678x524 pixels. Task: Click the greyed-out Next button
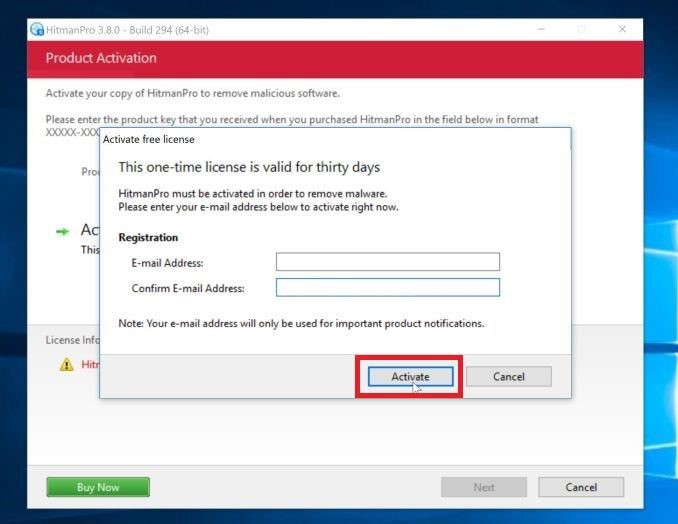(x=484, y=487)
